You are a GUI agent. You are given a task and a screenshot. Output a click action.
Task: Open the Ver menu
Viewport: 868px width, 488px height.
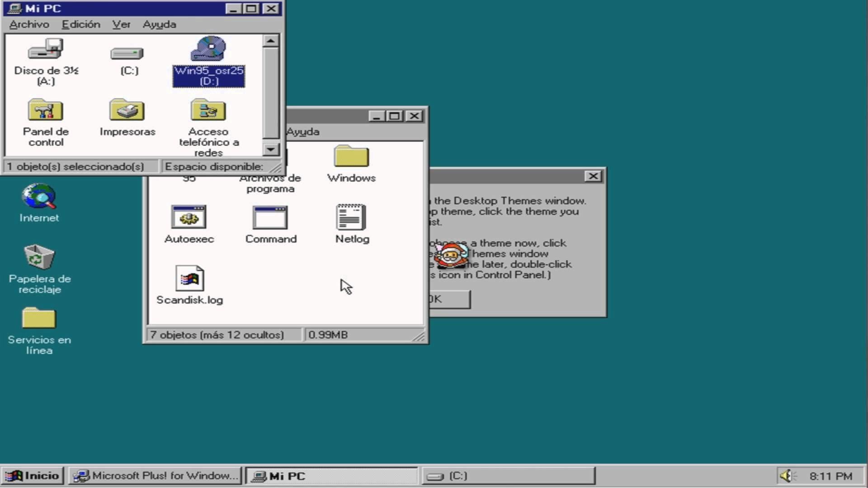click(121, 24)
